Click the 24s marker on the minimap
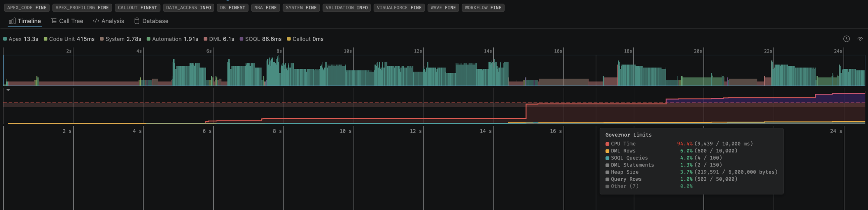This screenshot has height=210, width=868. [x=838, y=51]
